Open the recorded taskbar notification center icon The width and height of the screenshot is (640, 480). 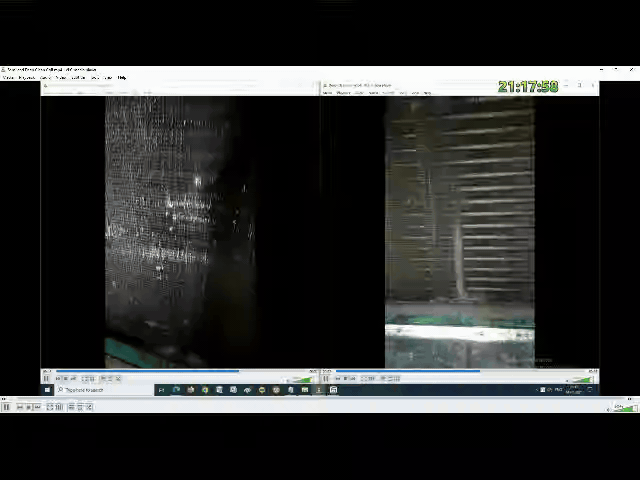point(590,389)
